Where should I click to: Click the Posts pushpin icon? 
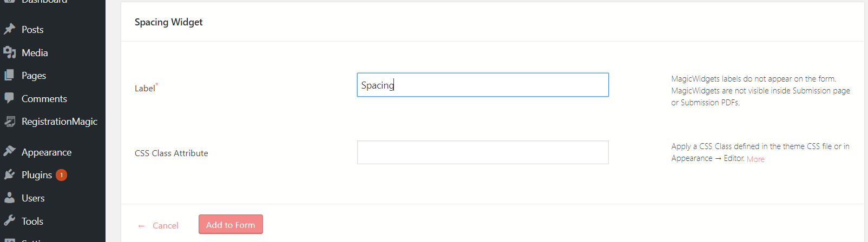click(10, 29)
